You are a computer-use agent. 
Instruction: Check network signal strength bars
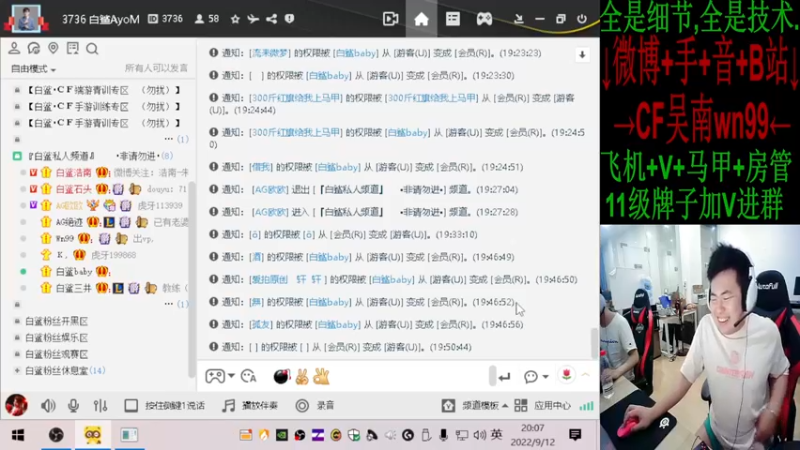click(x=586, y=406)
